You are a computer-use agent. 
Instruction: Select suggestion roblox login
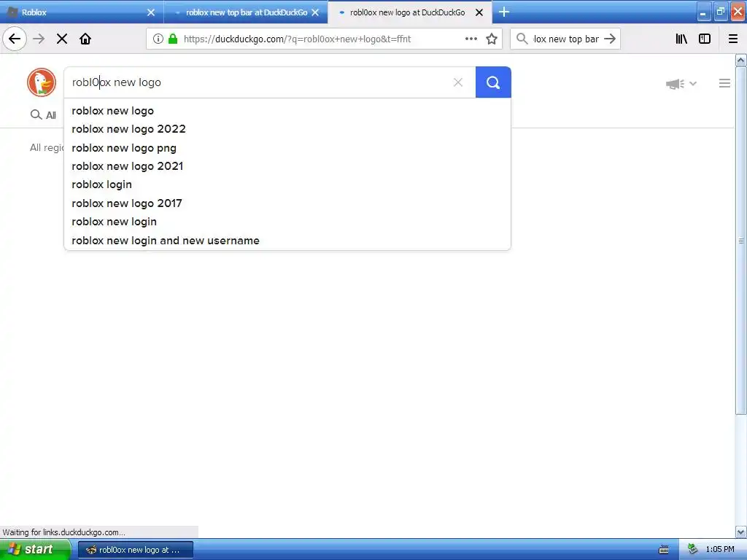(102, 184)
